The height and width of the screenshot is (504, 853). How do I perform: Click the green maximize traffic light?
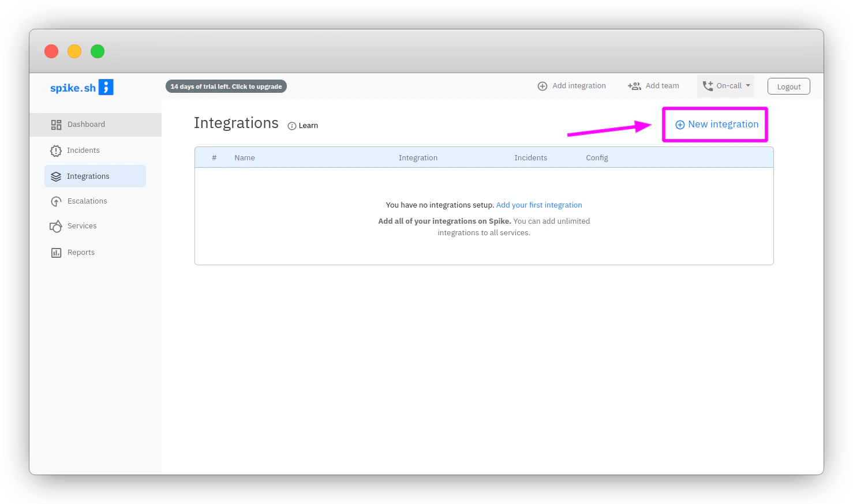tap(98, 51)
